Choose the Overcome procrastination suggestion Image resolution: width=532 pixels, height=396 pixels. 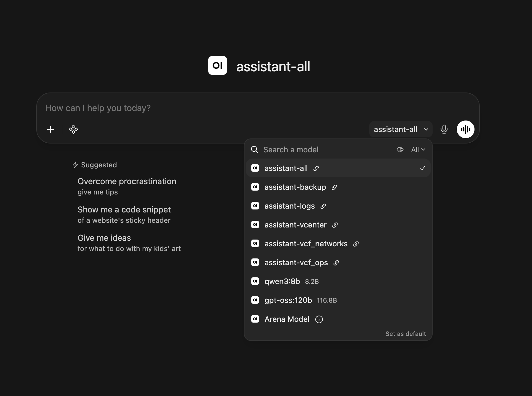(127, 186)
